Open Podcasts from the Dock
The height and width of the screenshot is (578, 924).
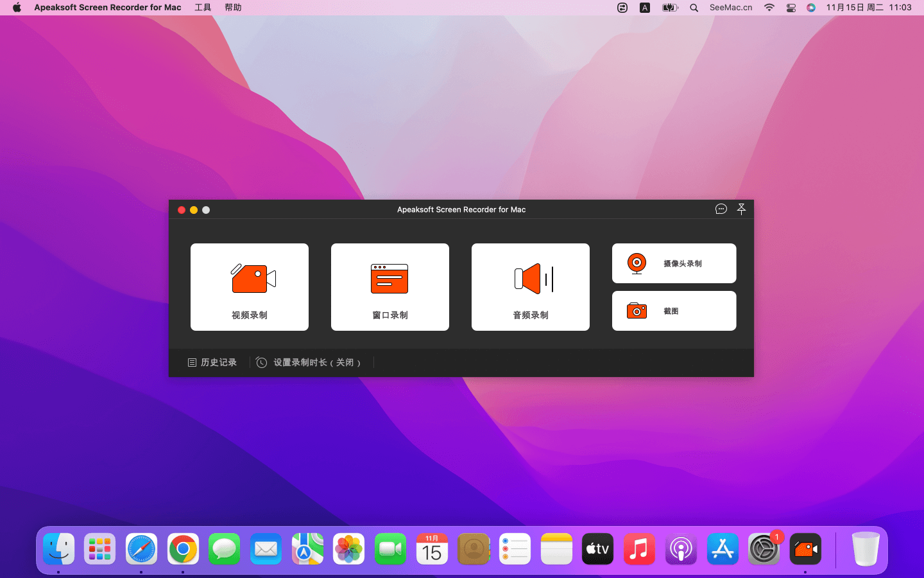[681, 549]
